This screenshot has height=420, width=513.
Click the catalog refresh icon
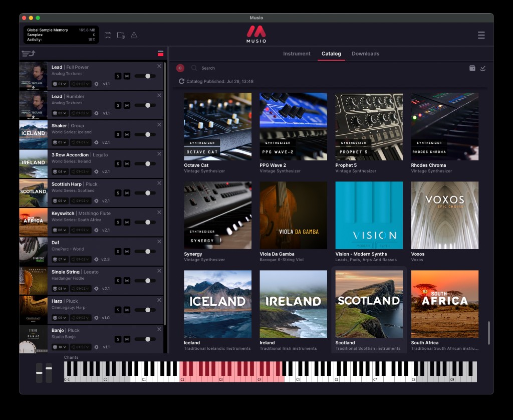[181, 81]
